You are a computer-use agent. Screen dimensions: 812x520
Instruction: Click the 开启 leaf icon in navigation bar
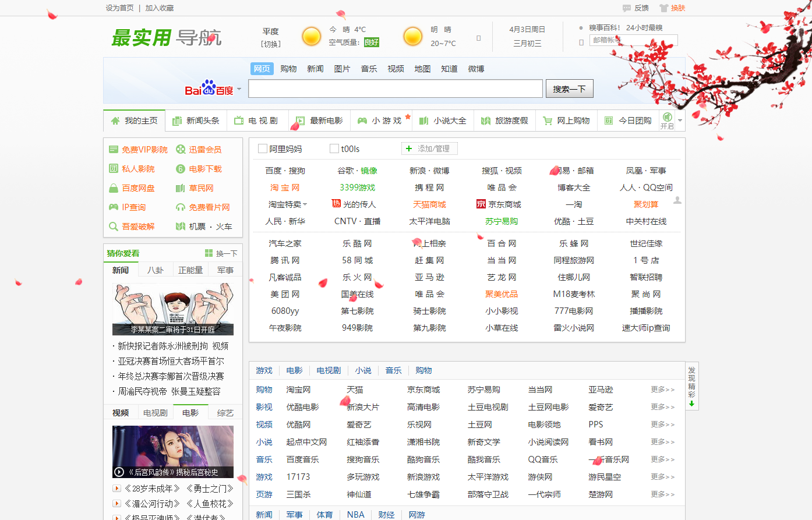[668, 117]
